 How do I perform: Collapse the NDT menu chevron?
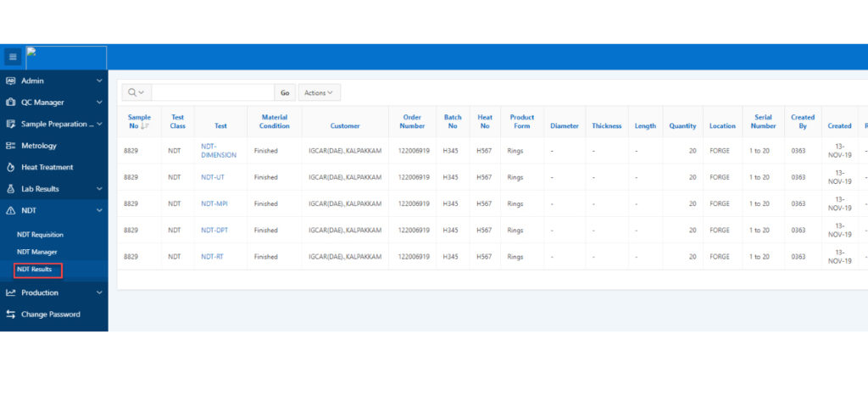click(x=99, y=210)
